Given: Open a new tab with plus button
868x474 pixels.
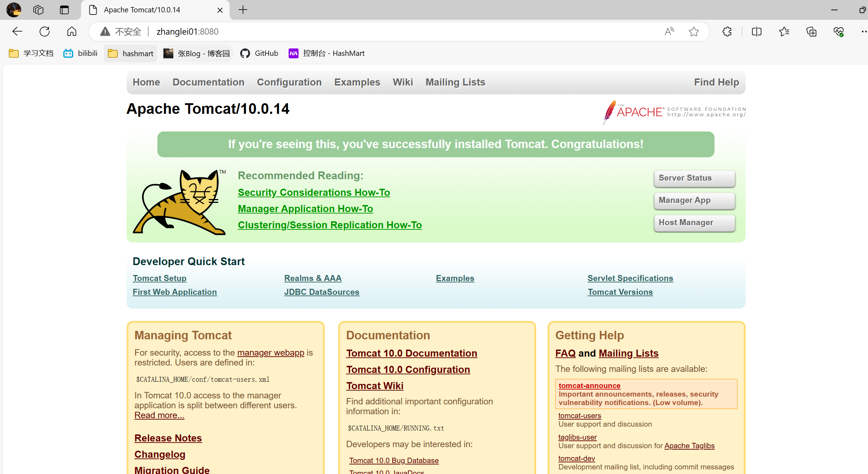Looking at the screenshot, I should (243, 10).
